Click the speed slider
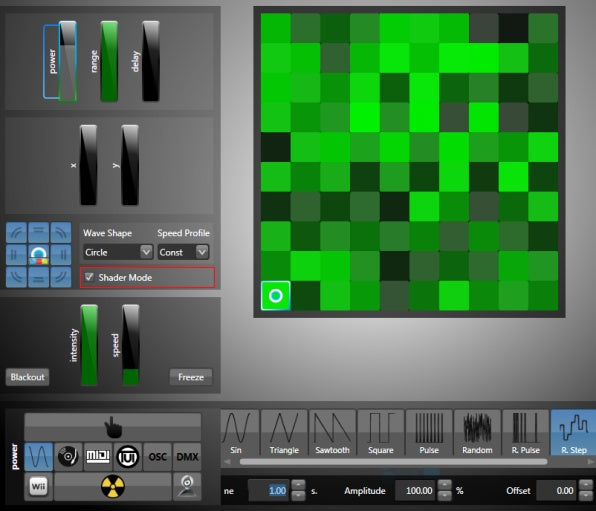The height and width of the screenshot is (511, 596). click(131, 345)
